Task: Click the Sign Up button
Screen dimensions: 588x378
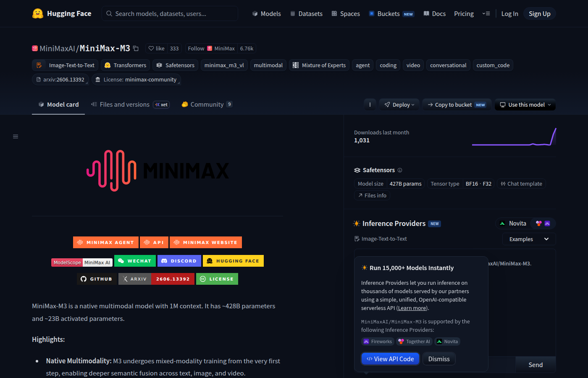Action: [x=539, y=13]
